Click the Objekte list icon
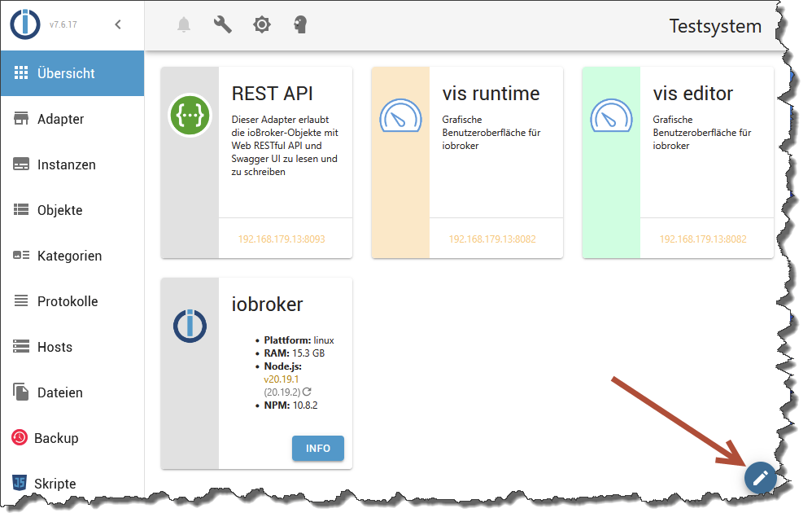This screenshot has height=526, width=812. tap(21, 209)
